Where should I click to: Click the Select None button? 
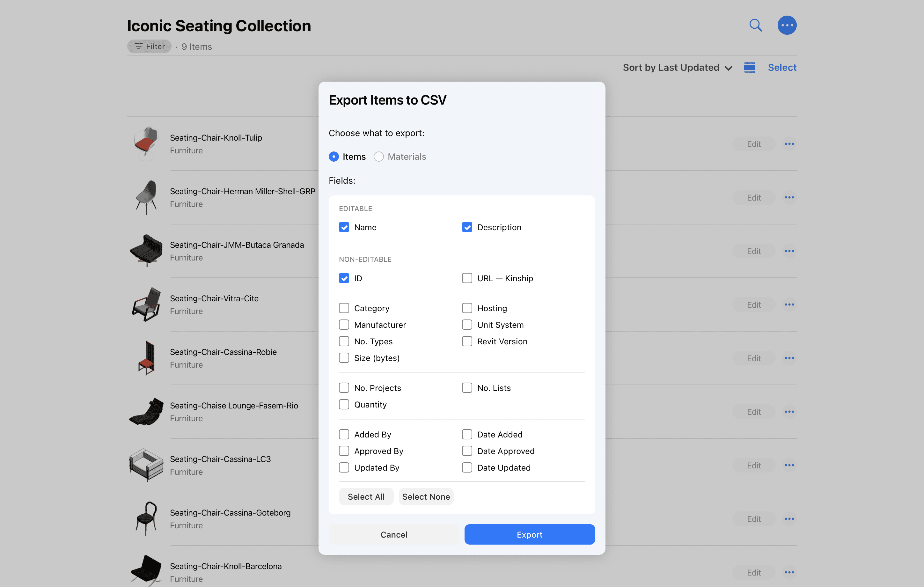(426, 496)
